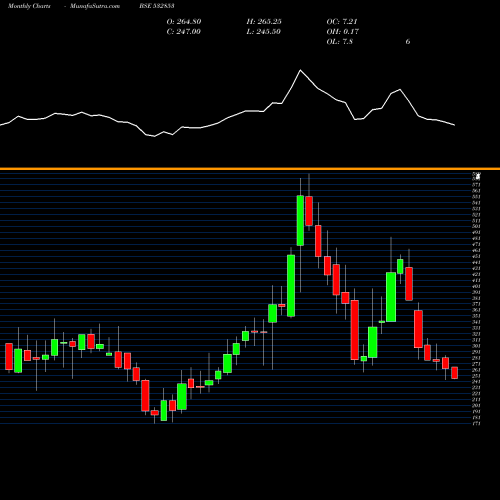This screenshot has height=500, width=500.
Task: Click the 'Monthly Charts' title text
Action: pyautogui.click(x=29, y=6)
